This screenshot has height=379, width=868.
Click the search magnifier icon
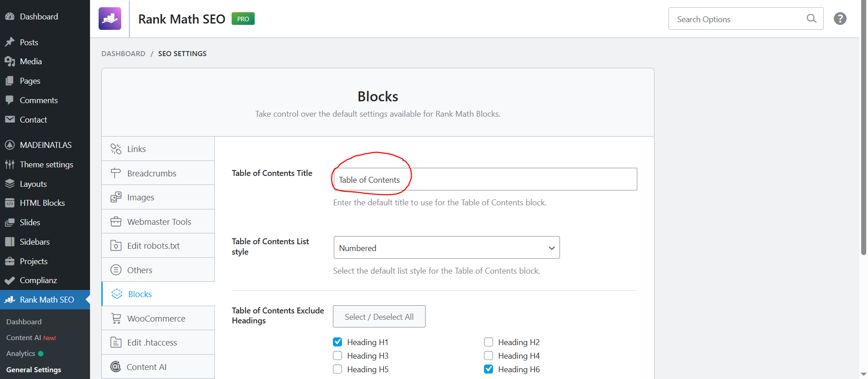point(811,19)
